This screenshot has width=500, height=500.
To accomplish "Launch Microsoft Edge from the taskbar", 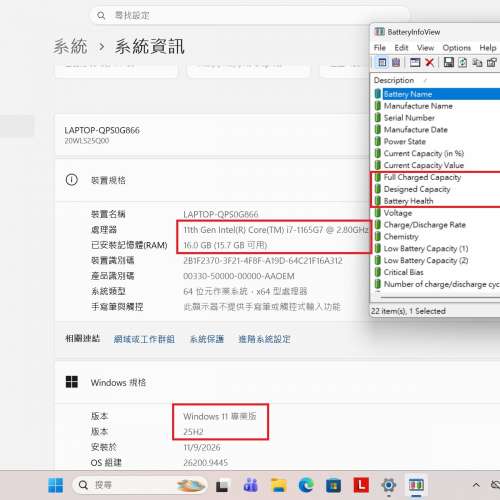I will point(306,485).
